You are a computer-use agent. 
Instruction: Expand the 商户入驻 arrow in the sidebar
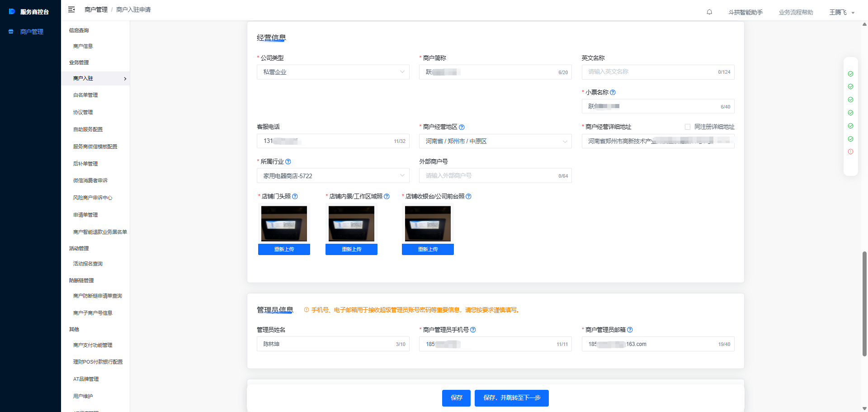click(125, 79)
